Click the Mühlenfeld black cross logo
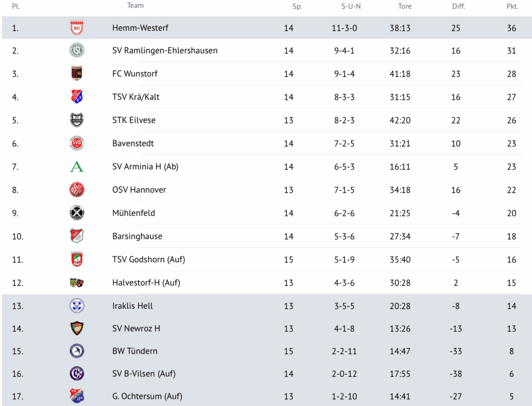This screenshot has width=532, height=406. click(77, 213)
